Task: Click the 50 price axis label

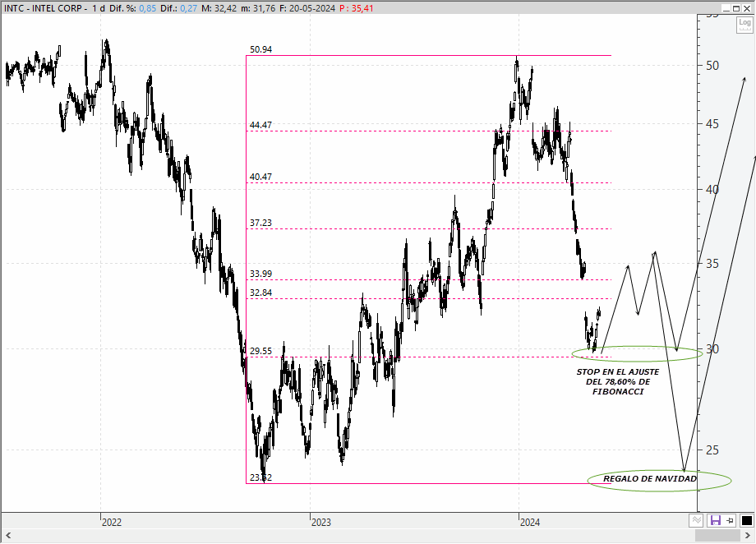Action: (x=712, y=66)
